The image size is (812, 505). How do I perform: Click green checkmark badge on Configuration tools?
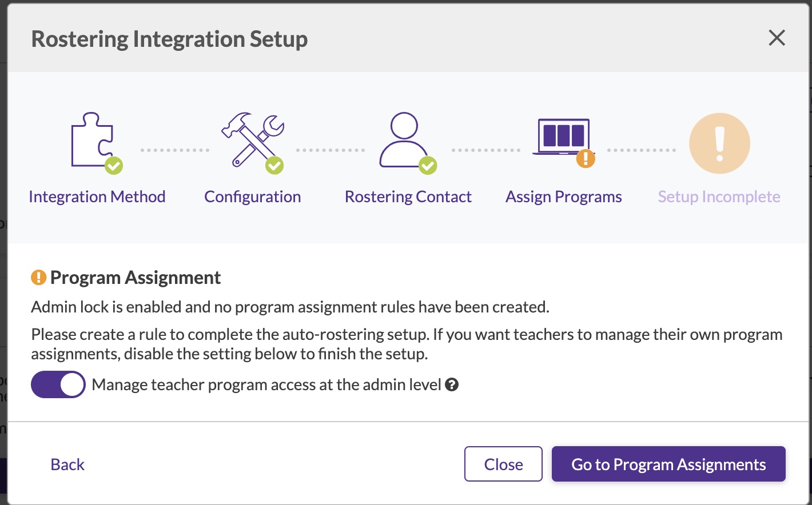[274, 166]
